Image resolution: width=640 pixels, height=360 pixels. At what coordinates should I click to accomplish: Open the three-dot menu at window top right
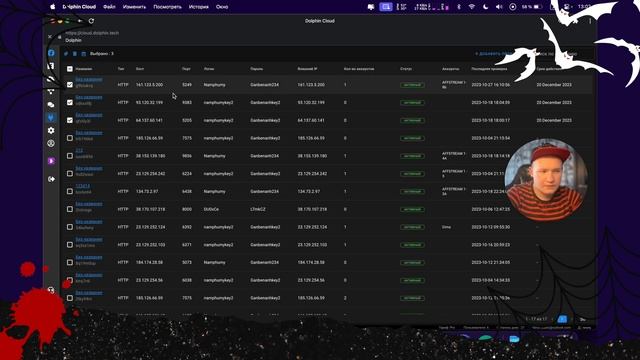[x=590, y=21]
